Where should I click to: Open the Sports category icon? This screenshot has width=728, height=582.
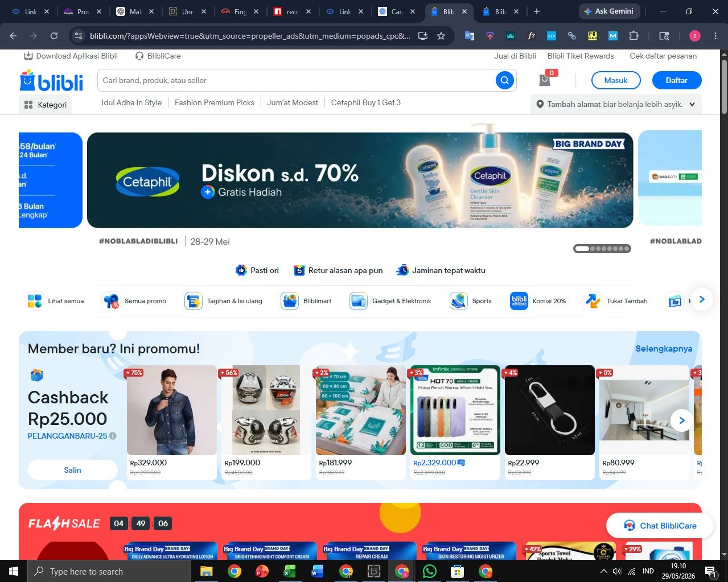pos(459,301)
